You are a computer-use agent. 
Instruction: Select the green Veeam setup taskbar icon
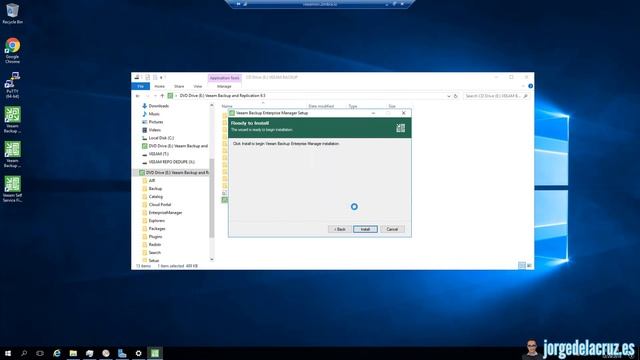(x=155, y=353)
